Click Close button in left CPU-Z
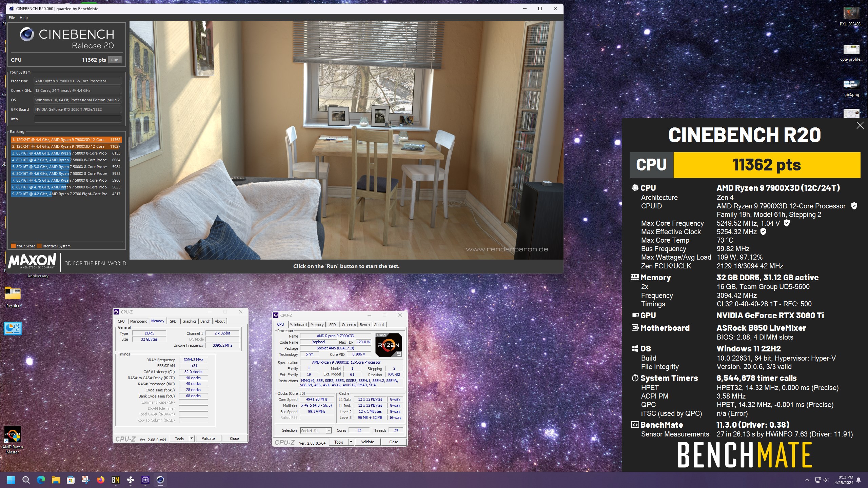Viewport: 868px width, 488px height. pos(234,439)
